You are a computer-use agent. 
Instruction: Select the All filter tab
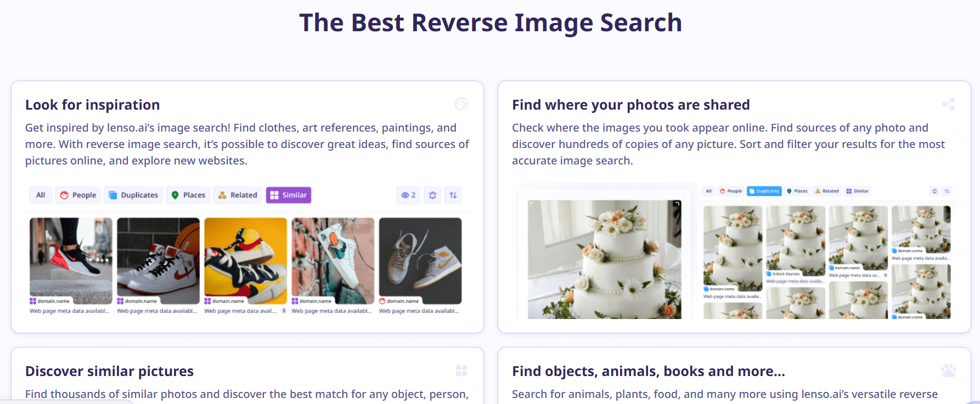(x=41, y=195)
